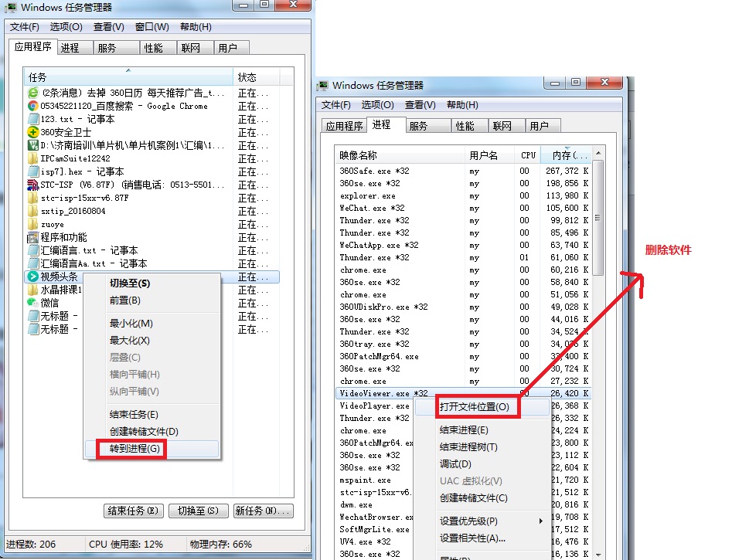Viewport: 732px width, 560px height.
Task: Choose 结束任务(E) in the context menu
Action: tap(152, 414)
